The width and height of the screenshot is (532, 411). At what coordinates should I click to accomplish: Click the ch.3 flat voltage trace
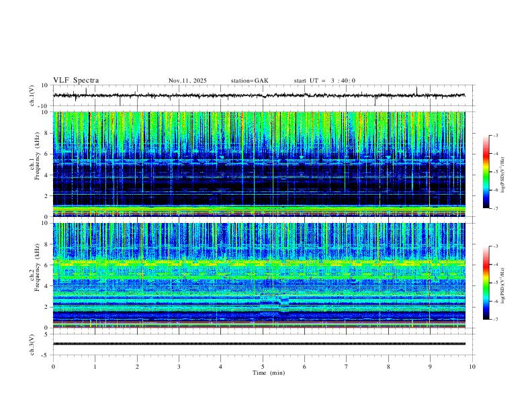tap(259, 344)
